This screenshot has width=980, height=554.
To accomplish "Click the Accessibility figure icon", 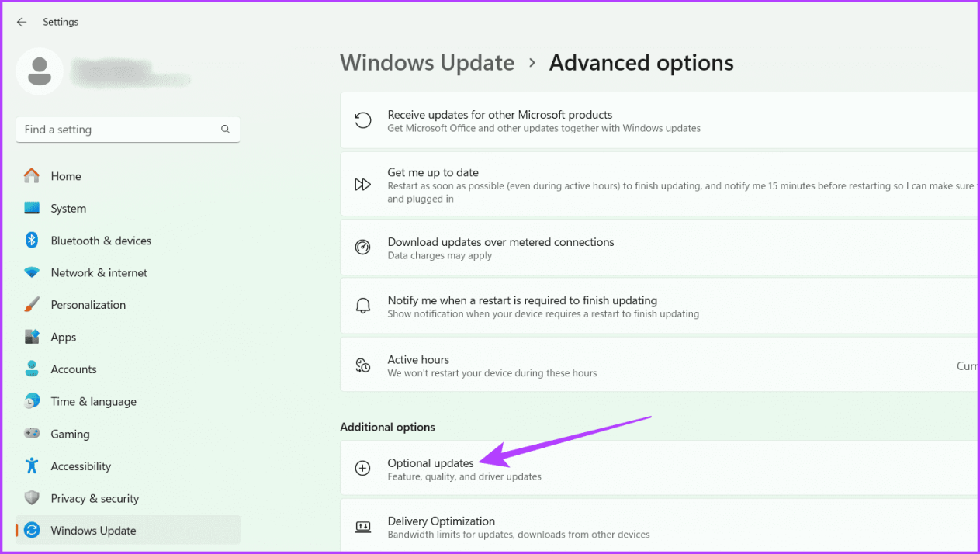I will coord(32,466).
